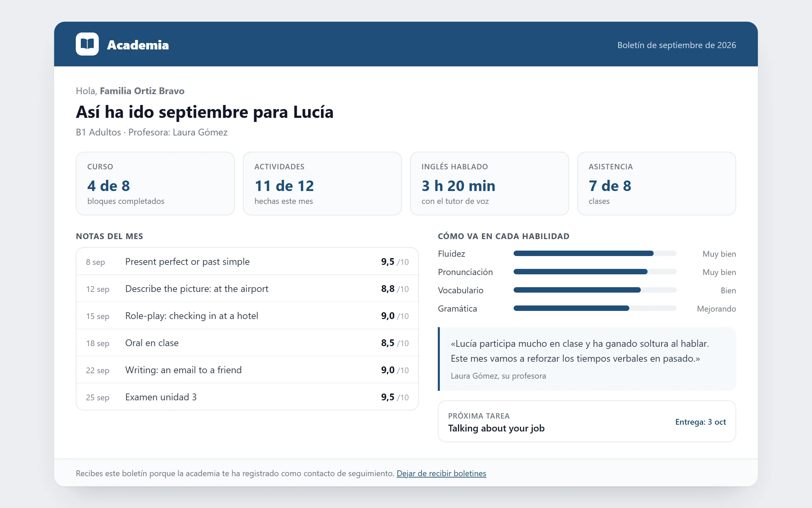The image size is (812, 508).
Task: Click the 8,8 /10 score
Action: point(395,289)
